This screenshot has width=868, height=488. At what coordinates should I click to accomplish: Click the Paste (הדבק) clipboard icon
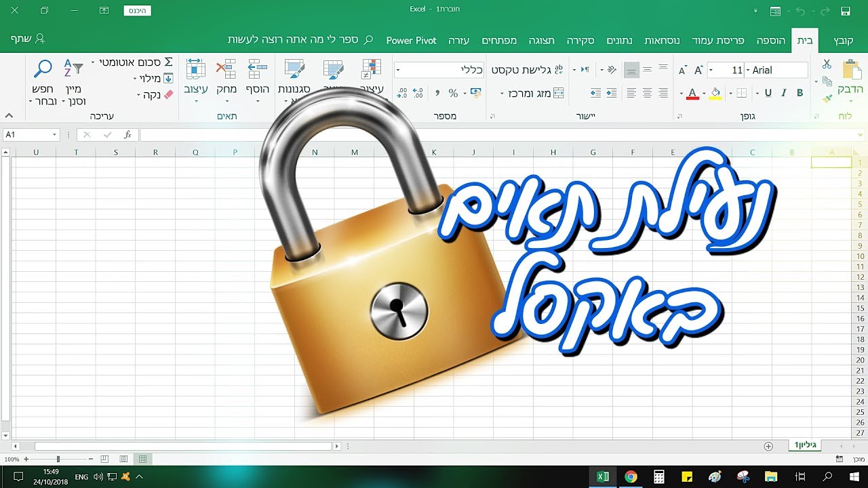(x=851, y=70)
